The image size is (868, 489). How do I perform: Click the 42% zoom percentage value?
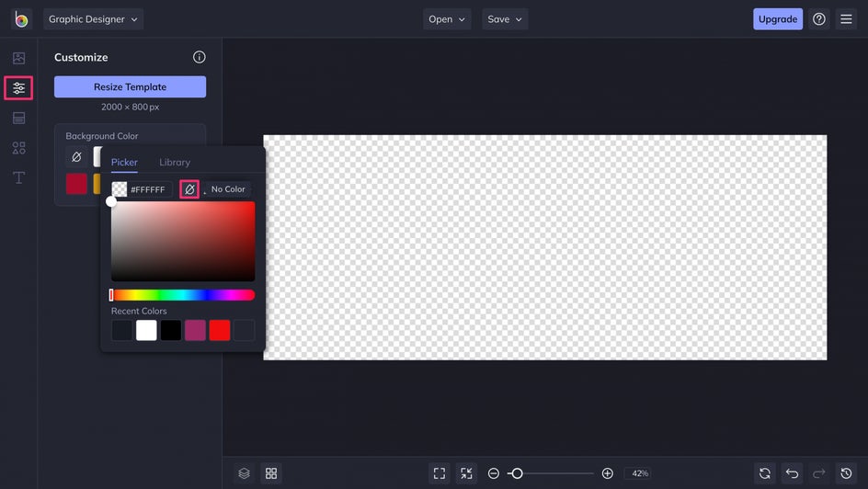pos(640,473)
